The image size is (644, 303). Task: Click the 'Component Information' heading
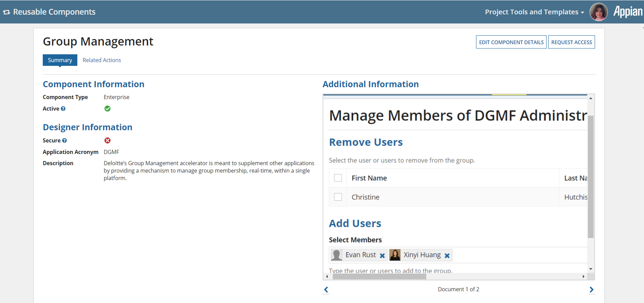[94, 84]
